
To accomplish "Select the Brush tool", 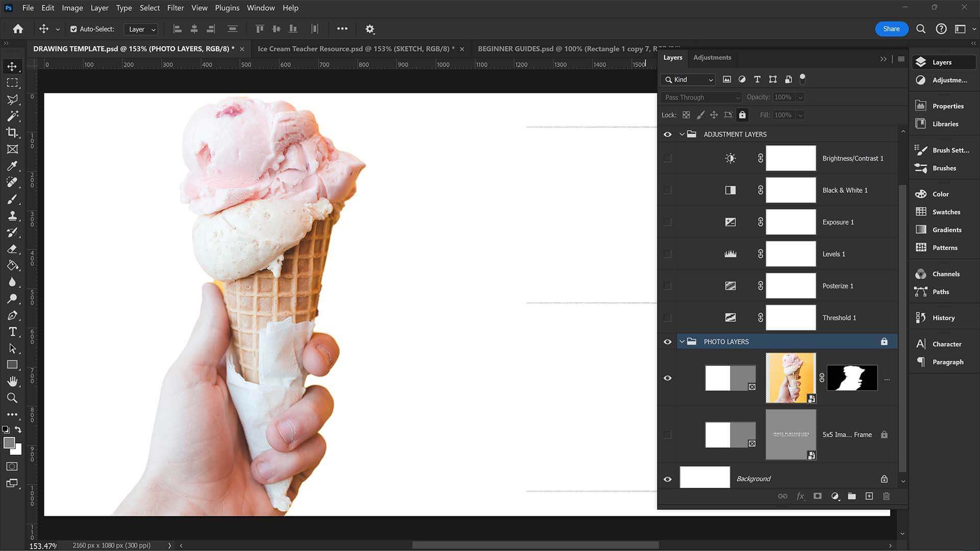I will click(12, 199).
